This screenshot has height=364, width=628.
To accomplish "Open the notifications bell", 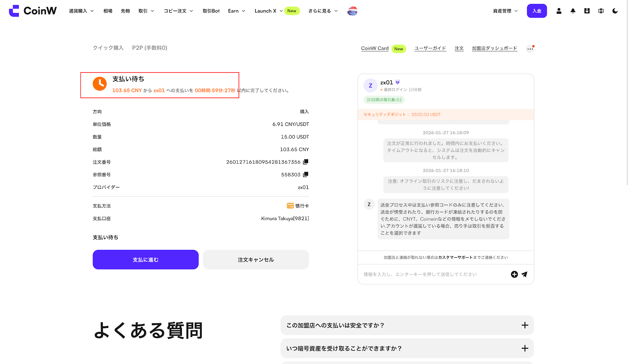I will pos(573,11).
